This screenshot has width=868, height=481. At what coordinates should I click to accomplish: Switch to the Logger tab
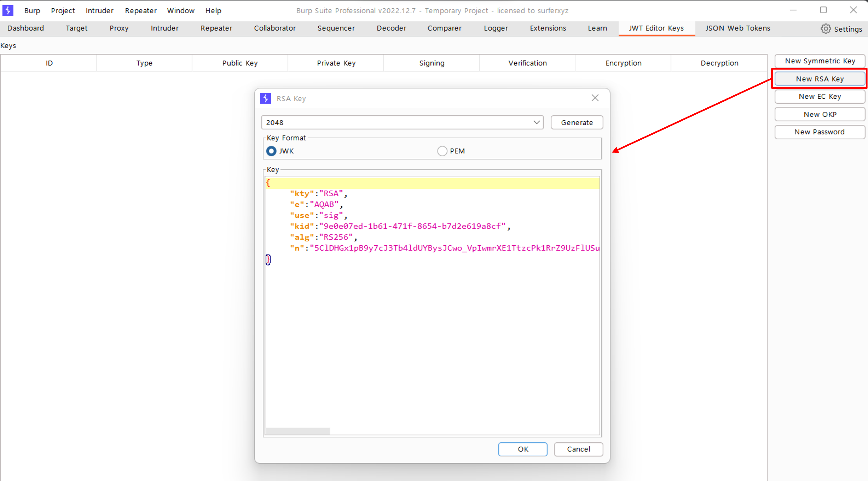[496, 28]
